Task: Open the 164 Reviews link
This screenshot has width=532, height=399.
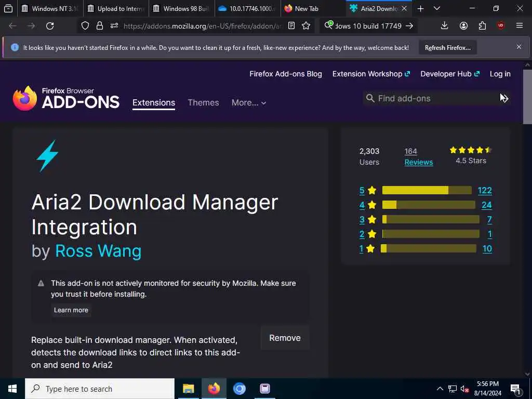Action: pos(419,157)
